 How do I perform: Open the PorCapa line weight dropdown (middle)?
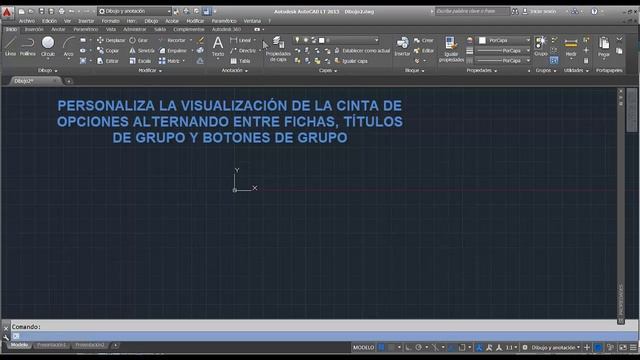click(504, 51)
